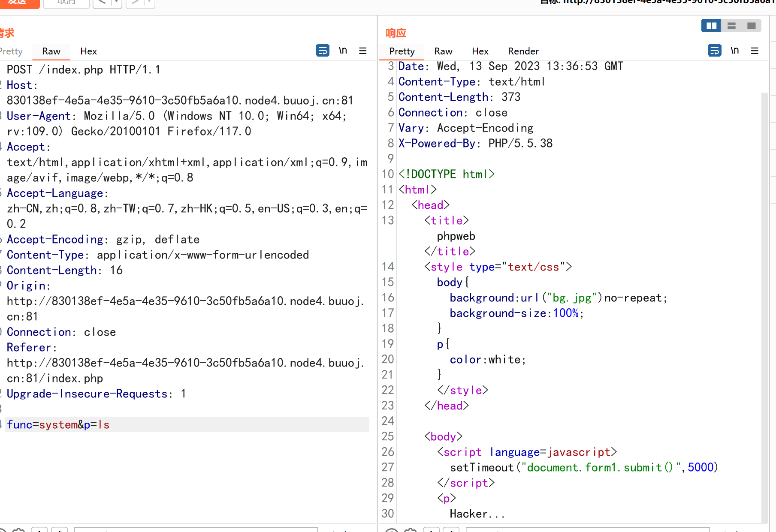776x532 pixels.
Task: Switch request view to Hex tab
Action: click(88, 51)
